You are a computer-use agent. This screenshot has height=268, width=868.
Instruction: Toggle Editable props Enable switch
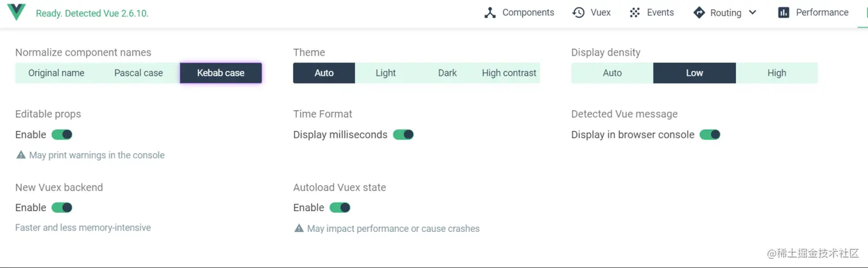pyautogui.click(x=62, y=135)
